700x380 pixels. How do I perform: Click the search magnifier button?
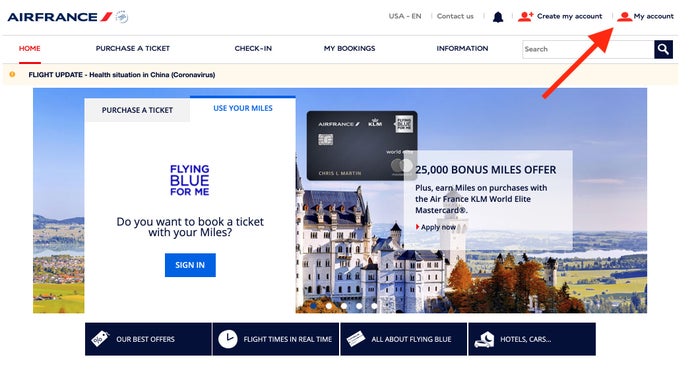(663, 49)
